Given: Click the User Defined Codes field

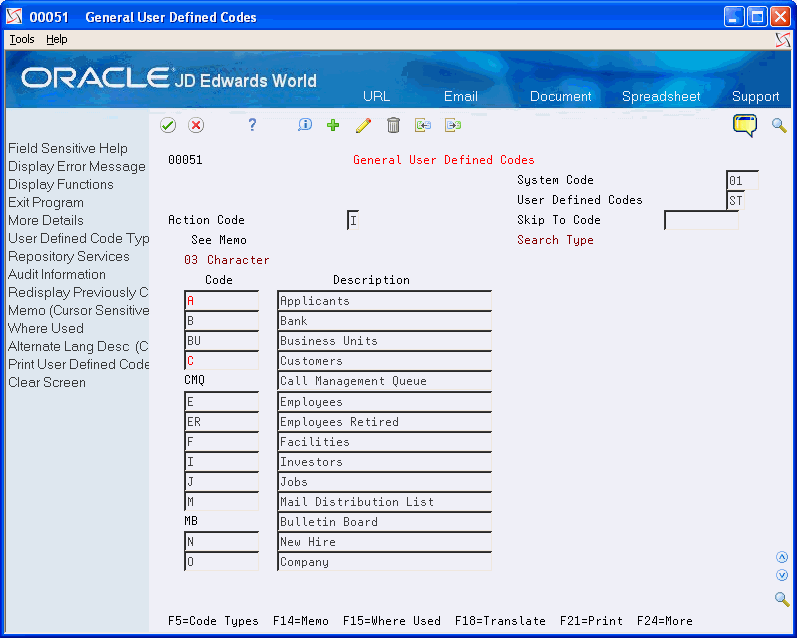Looking at the screenshot, I should pyautogui.click(x=735, y=200).
